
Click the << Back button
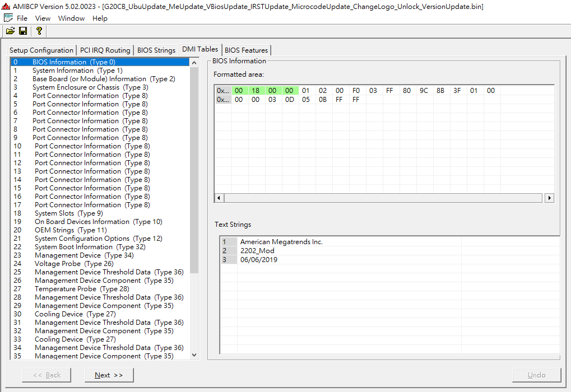47,375
